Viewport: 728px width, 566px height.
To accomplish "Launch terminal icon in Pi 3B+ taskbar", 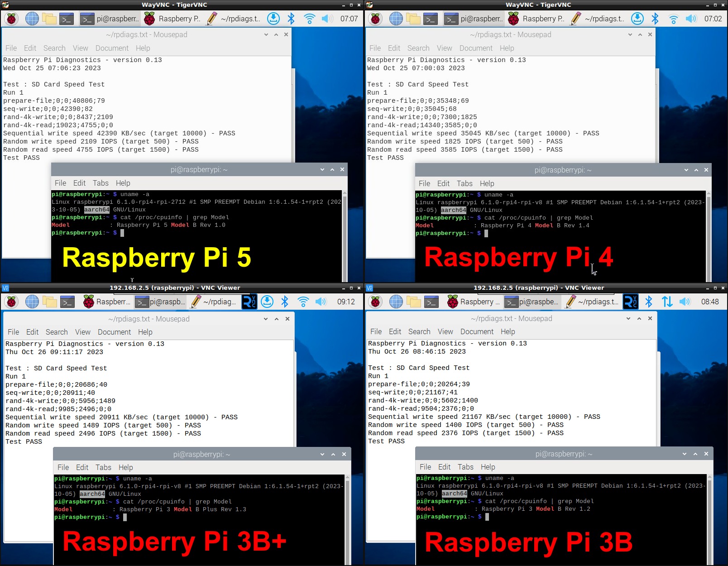I will [x=67, y=302].
